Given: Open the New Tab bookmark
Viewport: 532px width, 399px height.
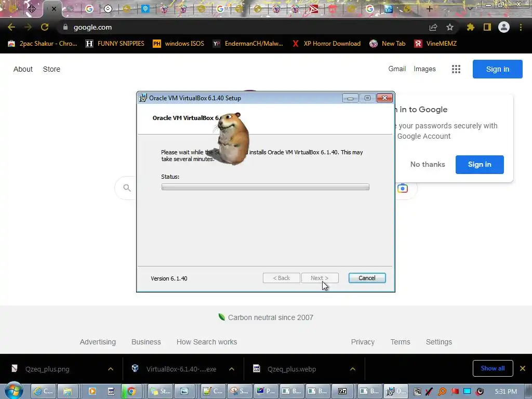Looking at the screenshot, I should pos(388,44).
